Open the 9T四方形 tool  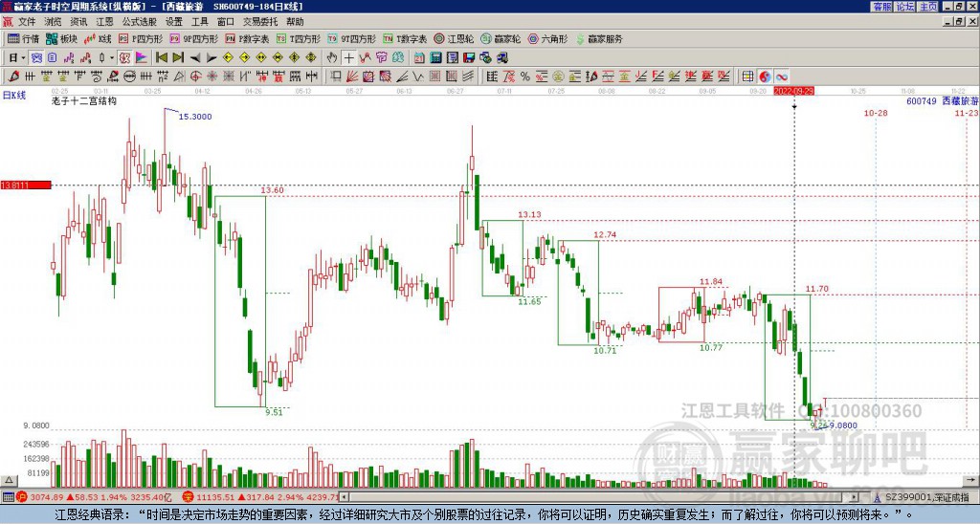351,38
